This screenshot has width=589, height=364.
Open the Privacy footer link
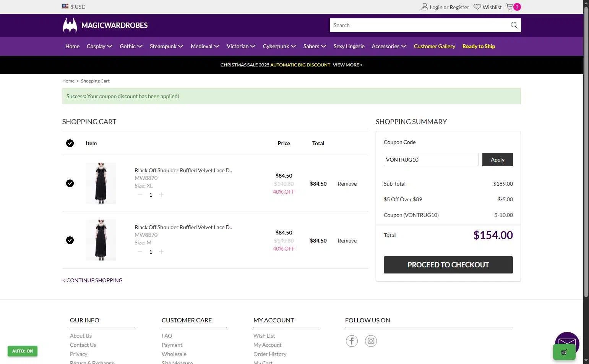pos(79,354)
